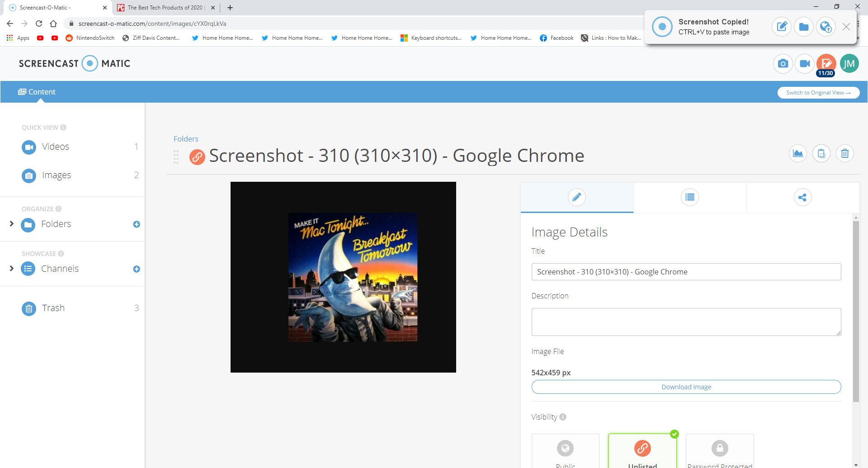
Task: Click the browser reload button
Action: click(x=39, y=24)
